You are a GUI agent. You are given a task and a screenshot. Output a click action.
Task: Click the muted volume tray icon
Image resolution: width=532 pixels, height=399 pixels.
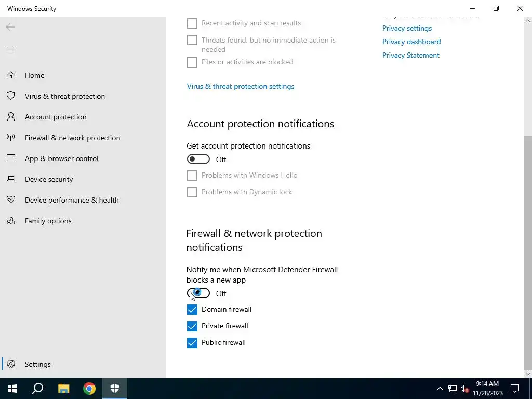click(464, 389)
